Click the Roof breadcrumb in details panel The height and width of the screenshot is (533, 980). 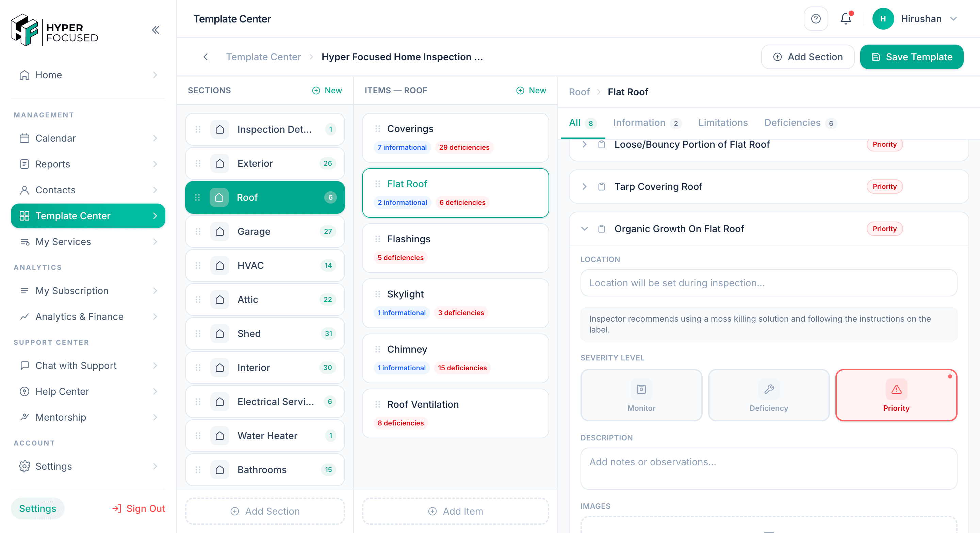(x=579, y=92)
